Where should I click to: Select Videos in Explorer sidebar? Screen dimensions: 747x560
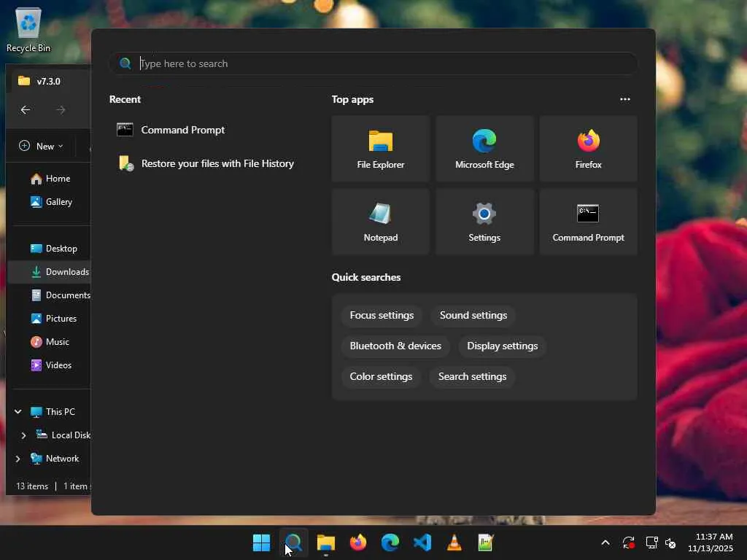pyautogui.click(x=50, y=365)
